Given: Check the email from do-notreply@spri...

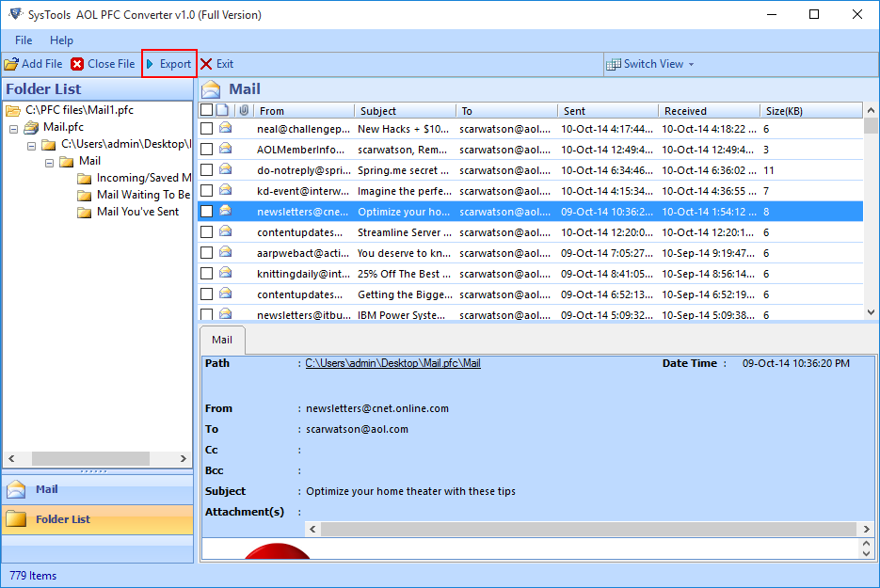Looking at the screenshot, I should (x=206, y=170).
